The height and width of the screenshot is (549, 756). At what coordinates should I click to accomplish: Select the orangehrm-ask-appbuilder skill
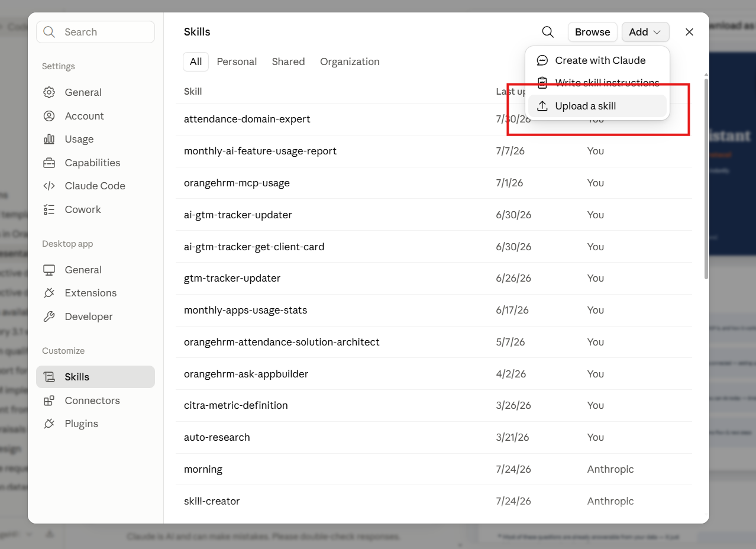(434, 374)
